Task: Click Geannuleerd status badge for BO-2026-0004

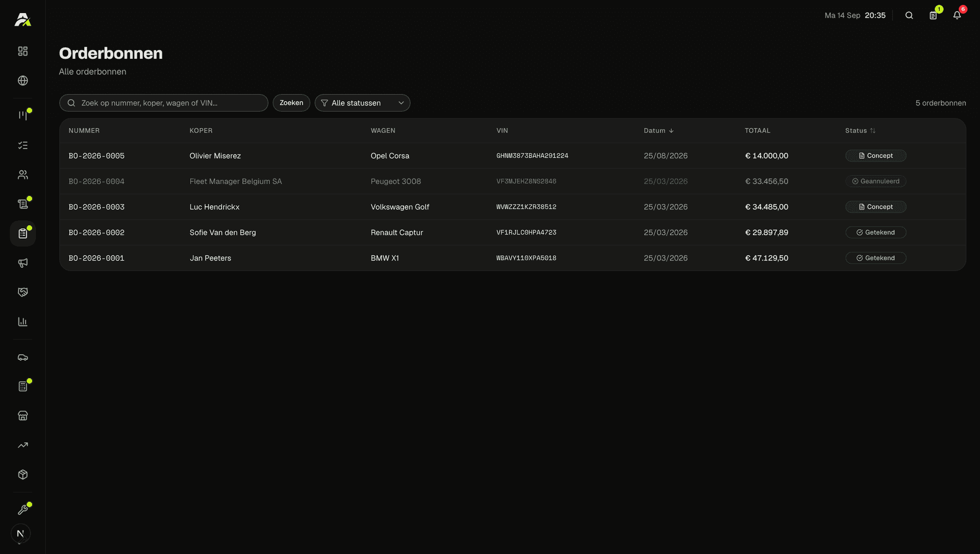Action: (875, 181)
